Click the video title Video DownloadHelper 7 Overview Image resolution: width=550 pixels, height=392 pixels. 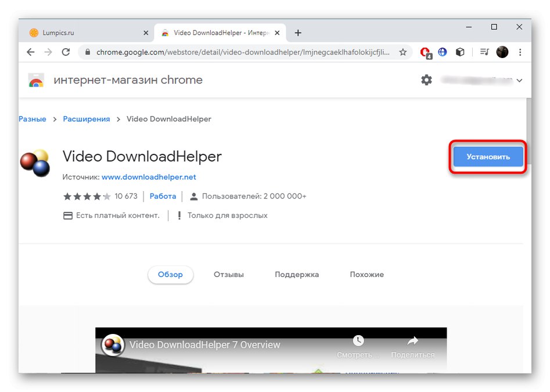pos(205,345)
